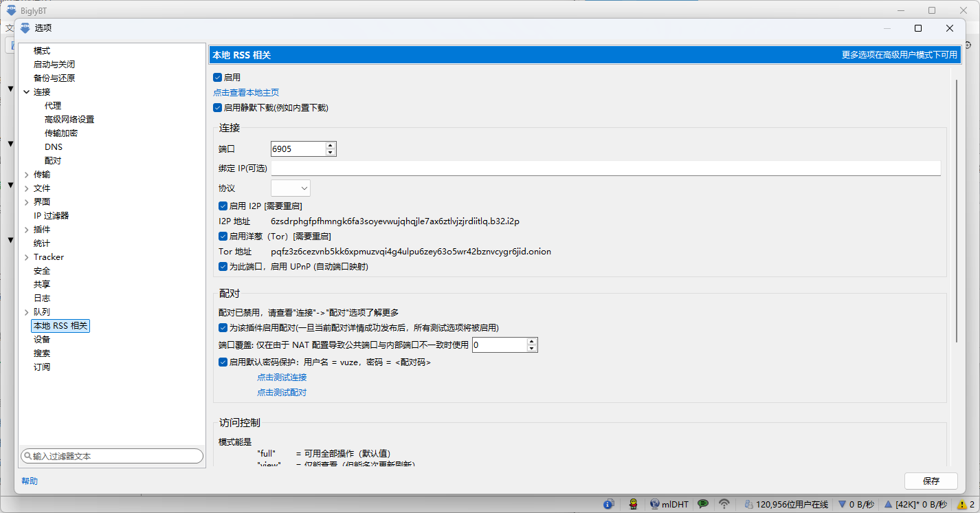The height and width of the screenshot is (513, 980).
Task: Click the BiglyBT icon in options title bar
Action: [x=25, y=28]
